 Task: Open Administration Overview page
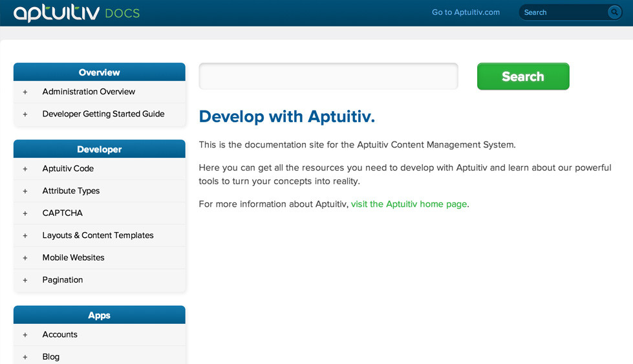point(89,92)
